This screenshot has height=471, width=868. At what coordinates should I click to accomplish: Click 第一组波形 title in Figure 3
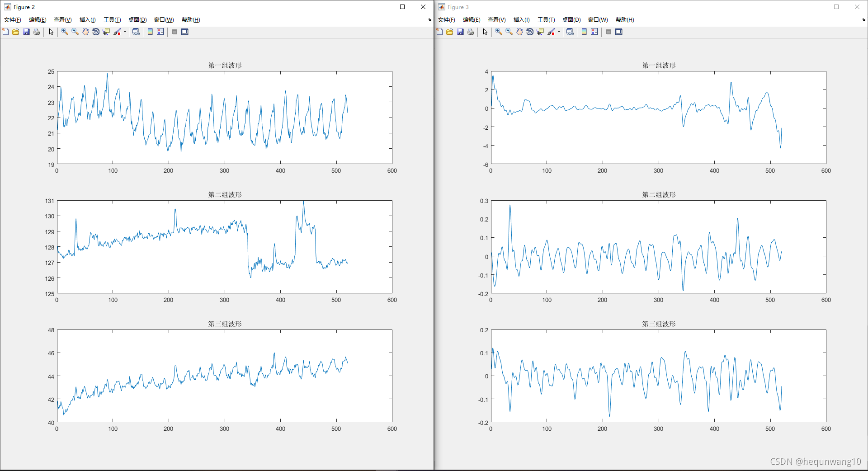659,66
